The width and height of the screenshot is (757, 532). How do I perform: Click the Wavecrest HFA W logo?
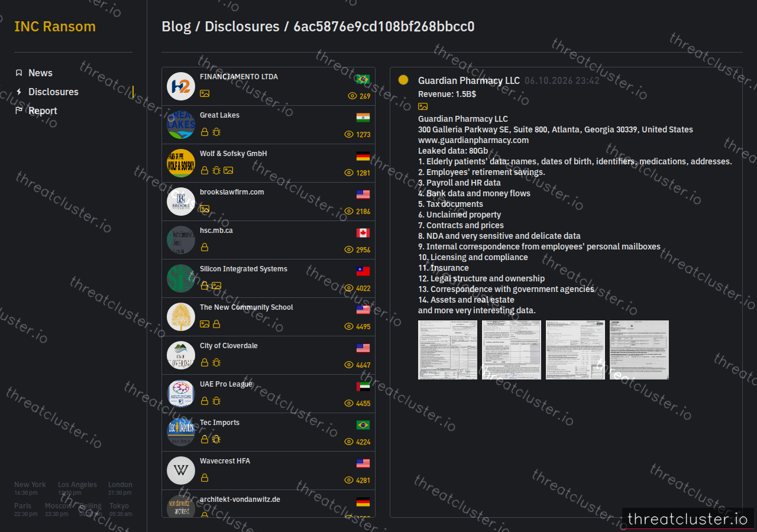click(181, 471)
